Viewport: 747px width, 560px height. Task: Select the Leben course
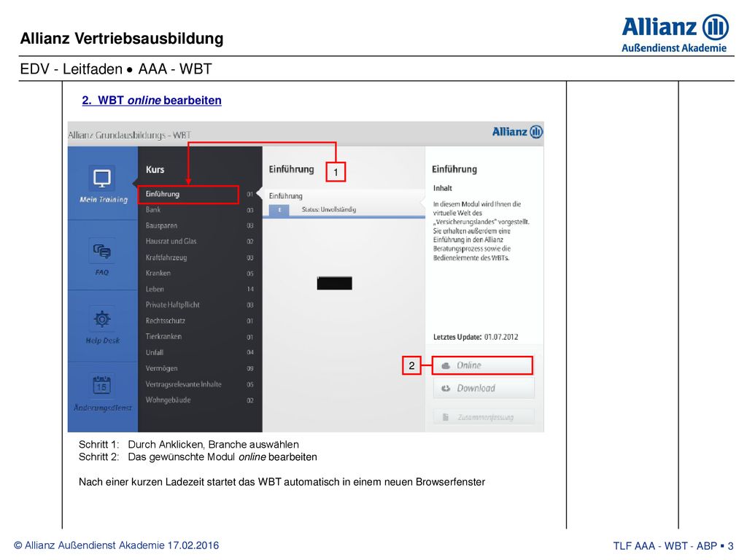(200, 289)
